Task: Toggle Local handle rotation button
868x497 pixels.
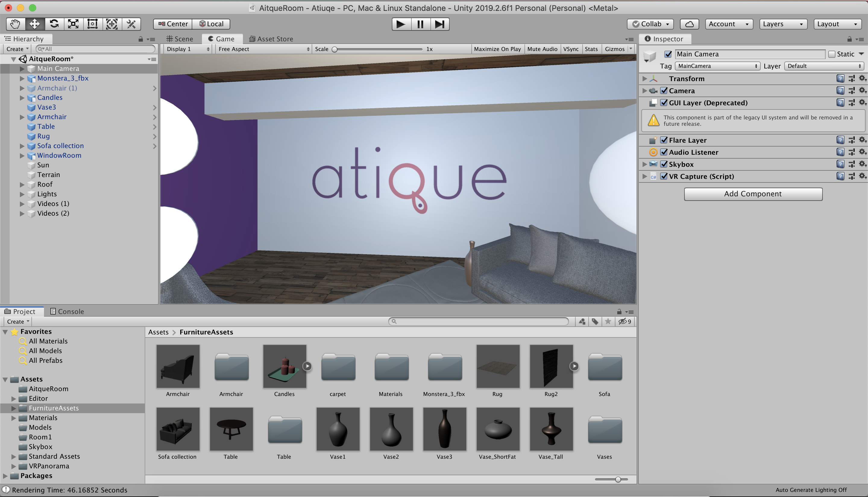Action: coord(211,24)
